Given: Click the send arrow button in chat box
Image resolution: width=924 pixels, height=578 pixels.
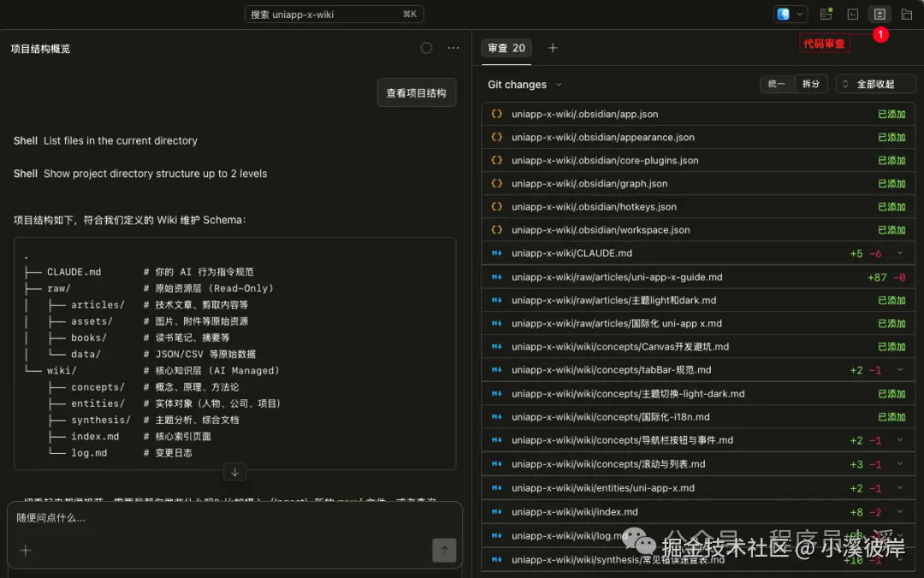Looking at the screenshot, I should click(444, 551).
